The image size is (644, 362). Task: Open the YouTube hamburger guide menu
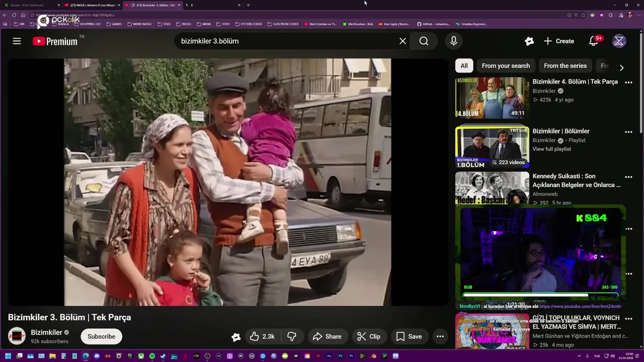[x=17, y=41]
